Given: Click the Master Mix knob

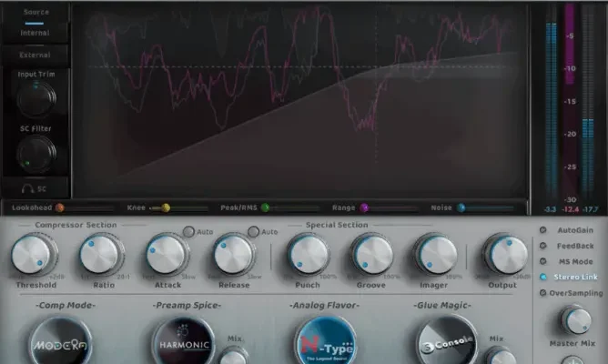Looking at the screenshot, I should click(574, 320).
